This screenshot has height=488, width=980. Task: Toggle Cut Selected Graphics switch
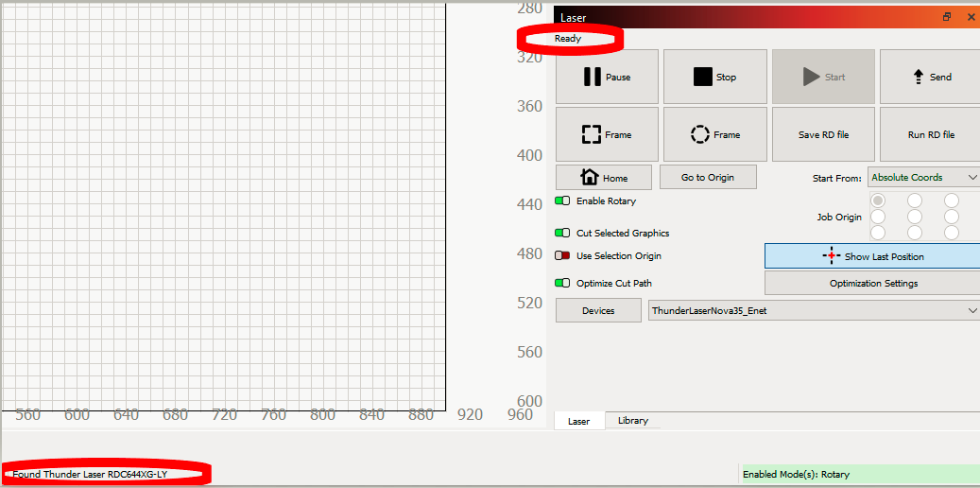(562, 234)
